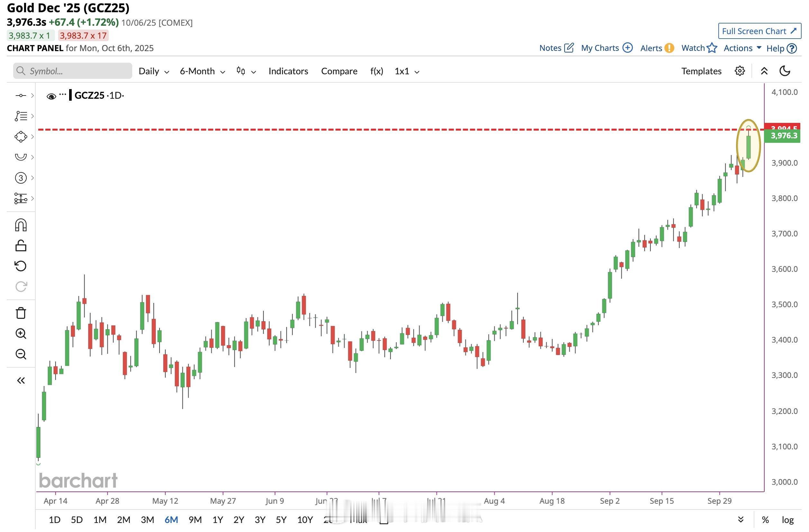This screenshot has height=532, width=809.
Task: Open chart settings gear icon
Action: tap(740, 71)
